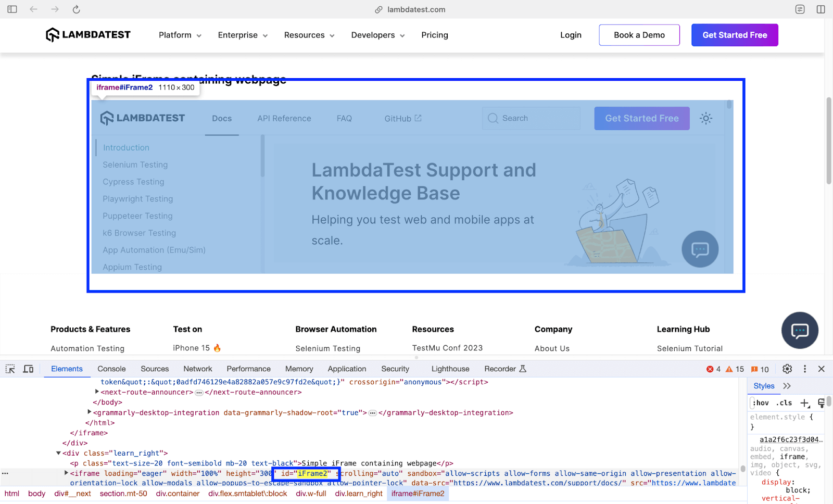The height and width of the screenshot is (504, 833).
Task: Expand the iframe#iFrame2 node in the DOM tree
Action: point(66,473)
